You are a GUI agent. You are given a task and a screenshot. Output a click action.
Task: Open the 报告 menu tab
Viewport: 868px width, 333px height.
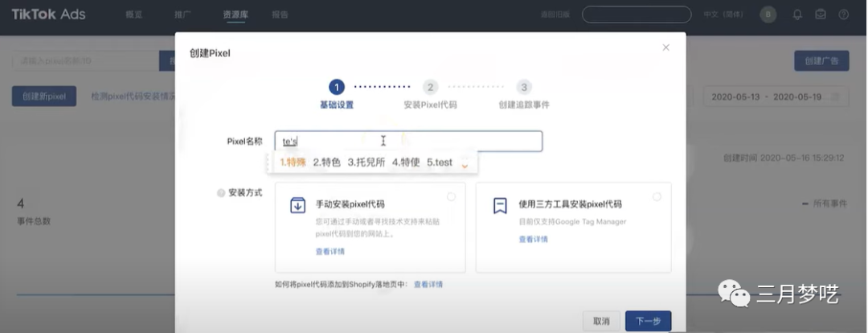(280, 14)
